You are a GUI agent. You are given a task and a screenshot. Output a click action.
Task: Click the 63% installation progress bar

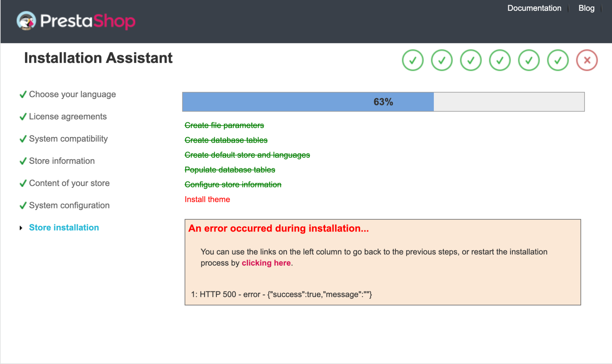[x=383, y=102]
